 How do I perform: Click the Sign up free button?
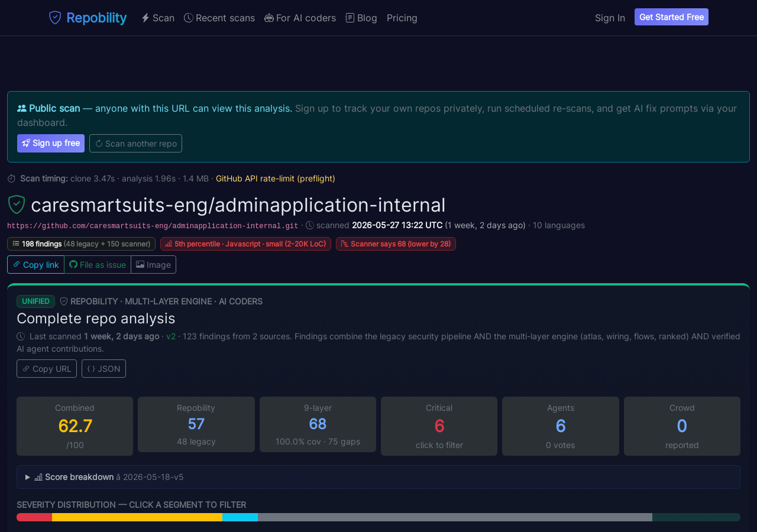point(51,143)
